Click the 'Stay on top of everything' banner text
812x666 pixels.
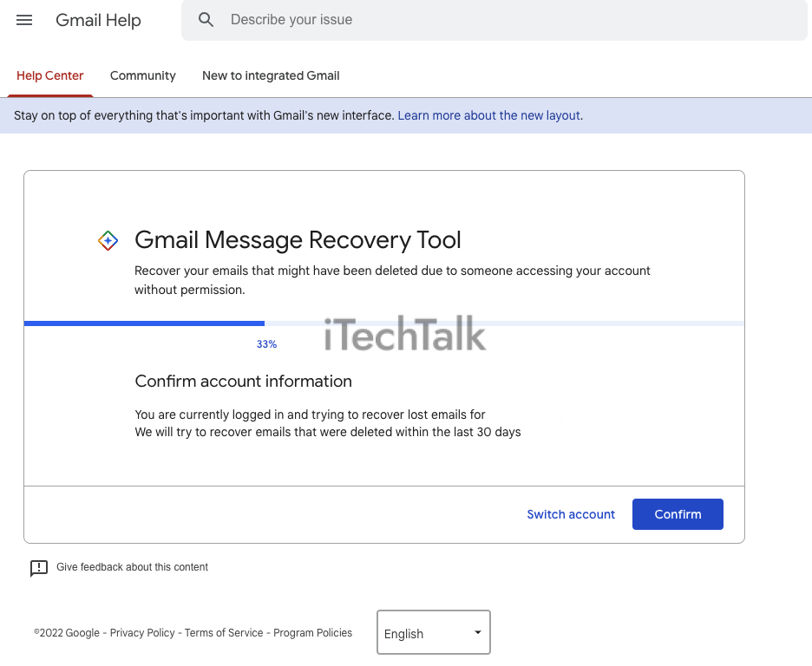tap(204, 115)
